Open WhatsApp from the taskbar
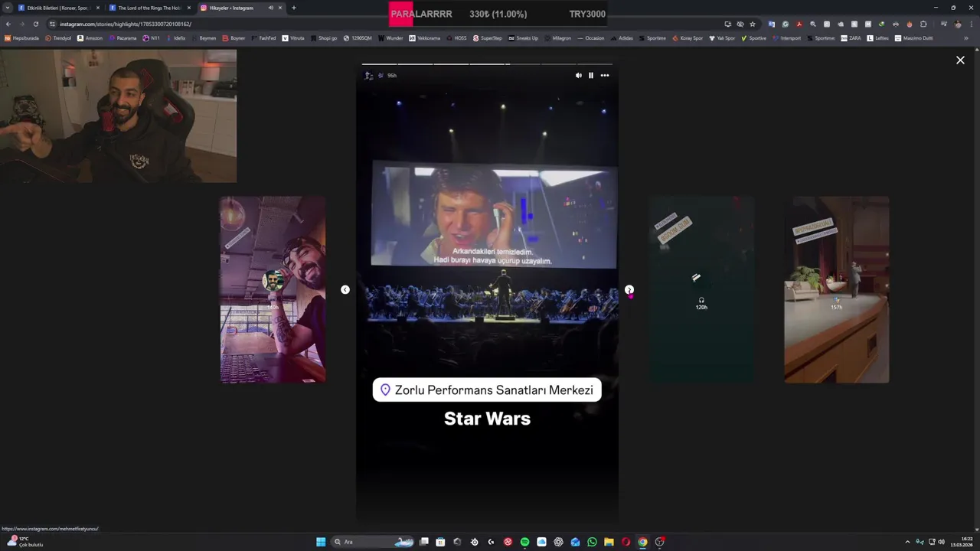Screen dimensions: 980x551 pyautogui.click(x=592, y=542)
